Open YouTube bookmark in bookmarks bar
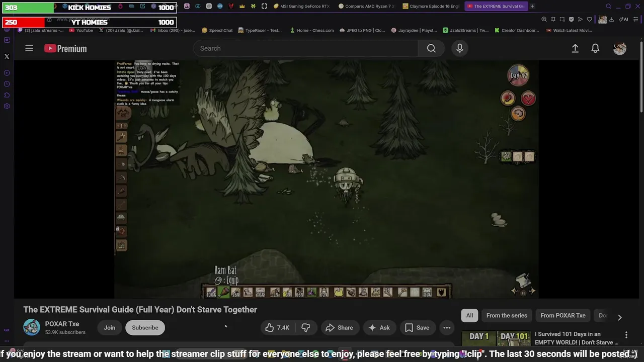Screen dimensions: 644x362 click(x=80, y=30)
